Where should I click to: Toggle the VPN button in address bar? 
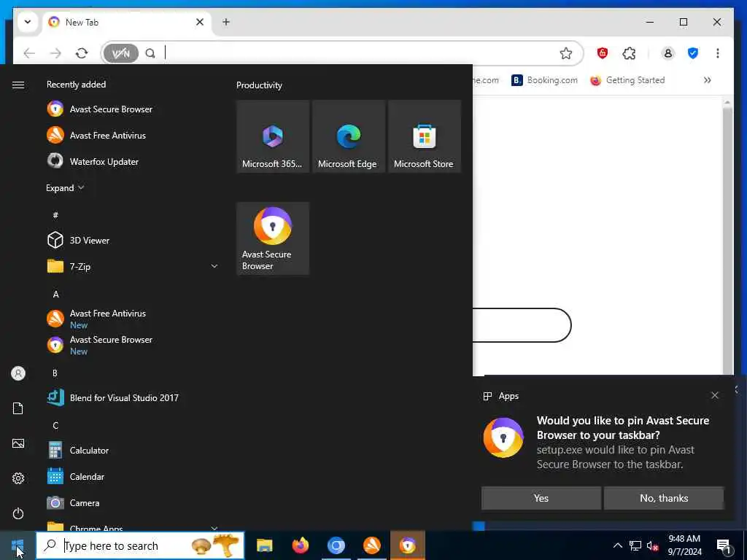[x=121, y=53]
